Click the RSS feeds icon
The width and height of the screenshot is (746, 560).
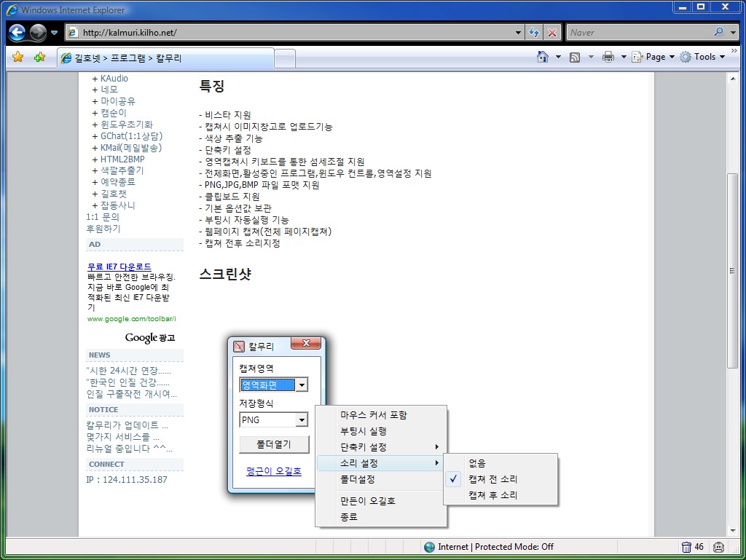click(x=575, y=57)
